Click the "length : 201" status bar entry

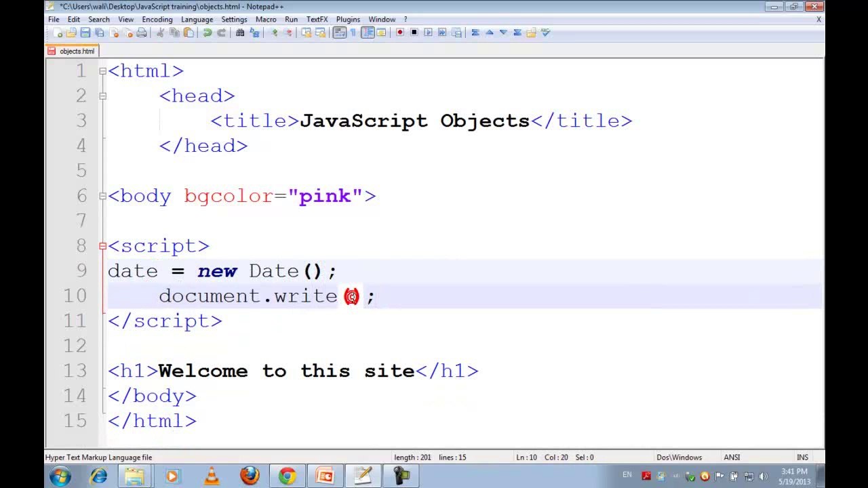412,457
